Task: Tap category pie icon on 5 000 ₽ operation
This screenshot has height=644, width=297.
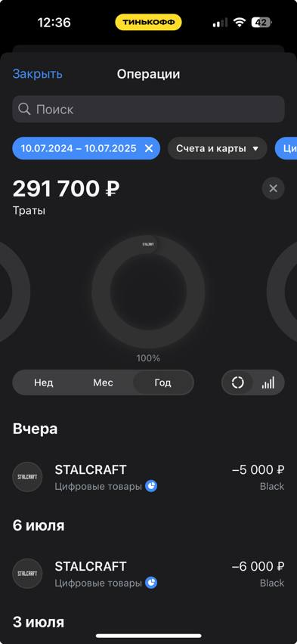Action: [x=151, y=486]
